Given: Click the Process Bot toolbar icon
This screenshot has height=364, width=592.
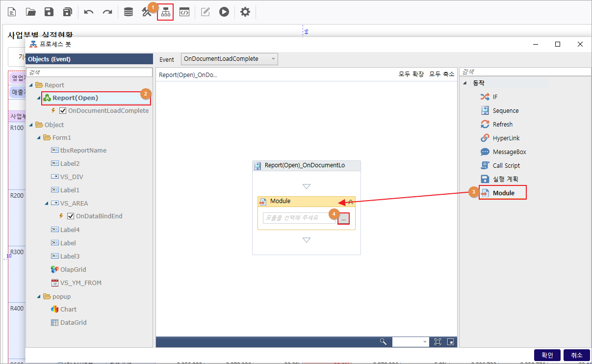Looking at the screenshot, I should click(x=165, y=12).
